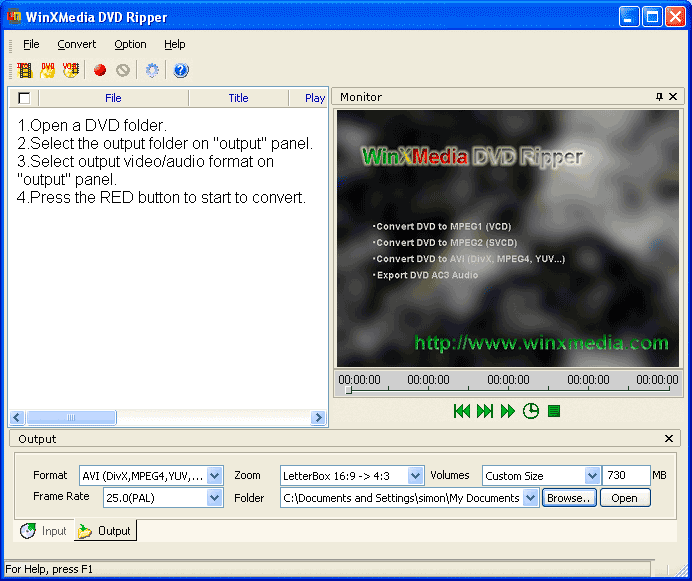Start converting with the red button
The height and width of the screenshot is (581, 692).
100,70
